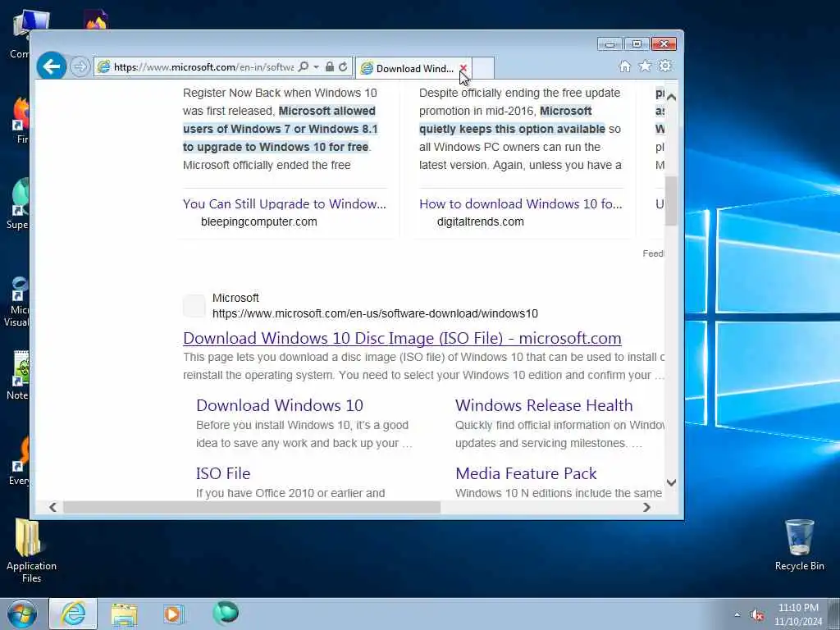This screenshot has width=840, height=630.
Task: Open the green globe browser taskbar icon
Action: pos(226,613)
